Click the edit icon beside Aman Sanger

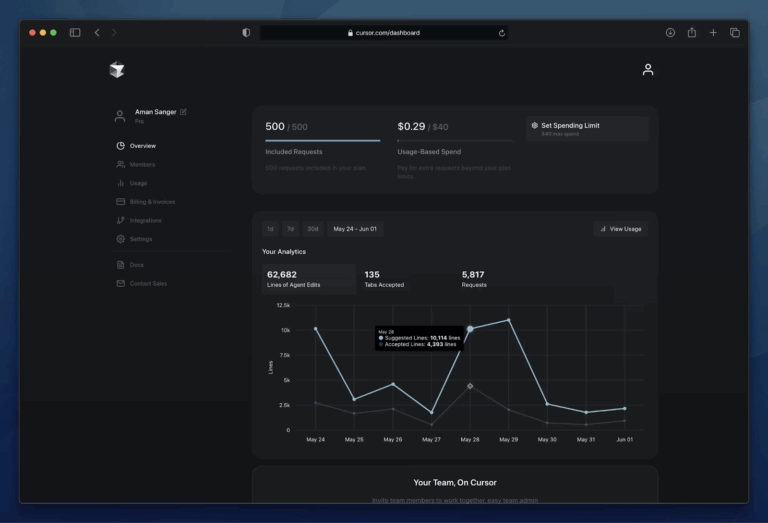(x=183, y=112)
